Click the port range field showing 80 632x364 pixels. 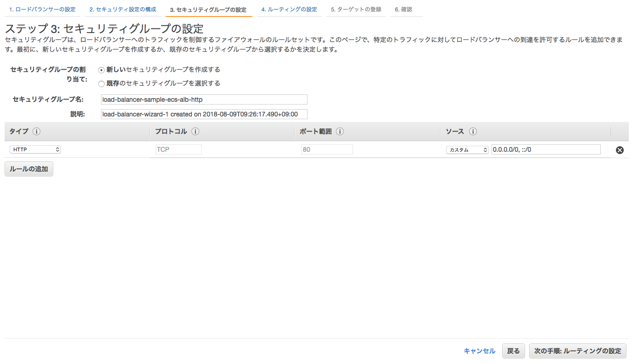point(327,149)
